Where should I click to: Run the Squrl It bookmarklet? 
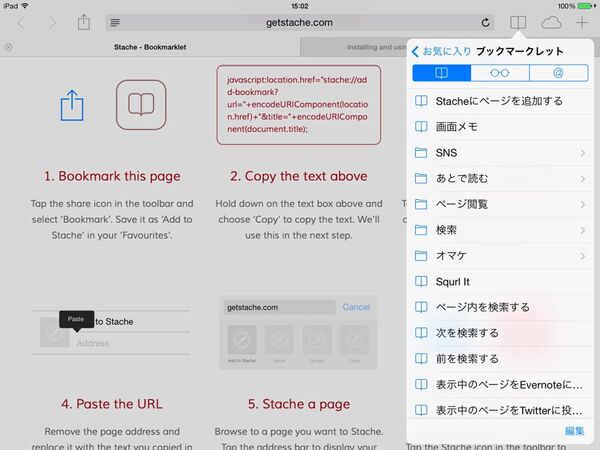tap(501, 282)
